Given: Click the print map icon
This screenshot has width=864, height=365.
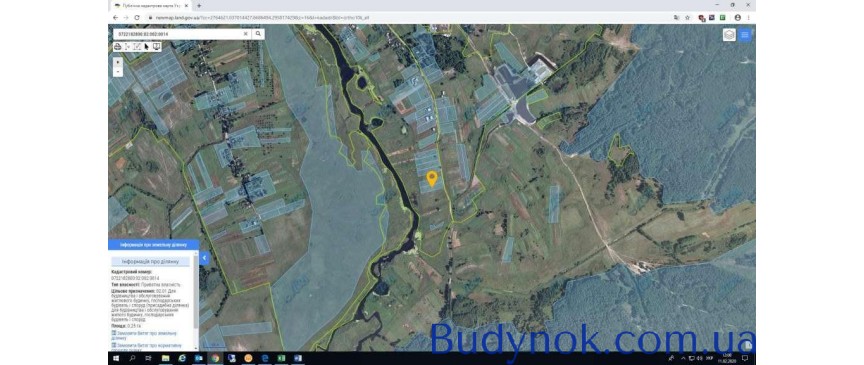Looking at the screenshot, I should (117, 47).
